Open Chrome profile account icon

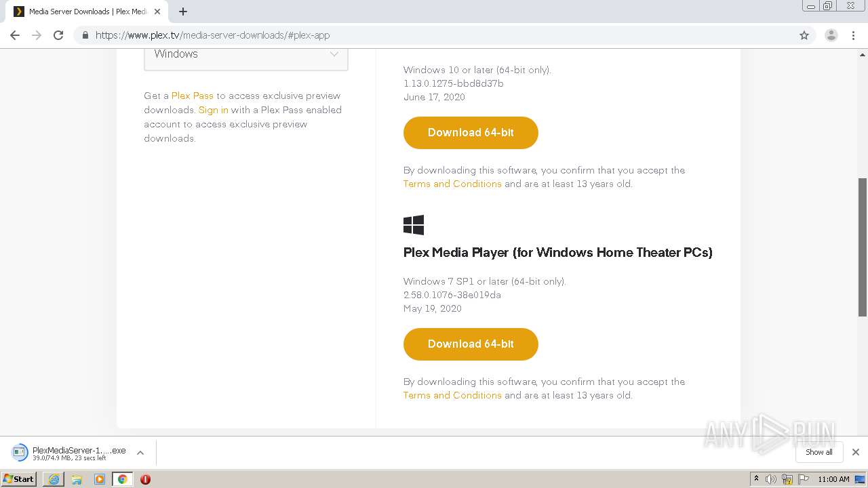point(831,35)
